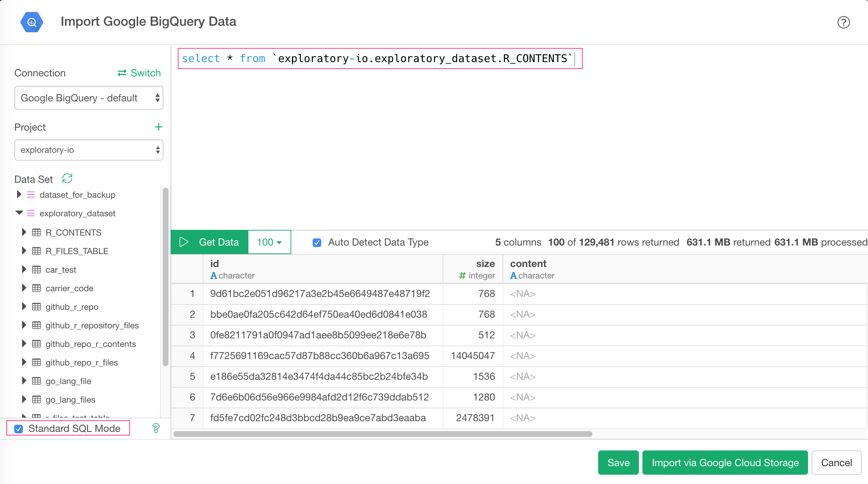Select the size column header
Viewport: 868px width, 484px height.
(x=473, y=269)
